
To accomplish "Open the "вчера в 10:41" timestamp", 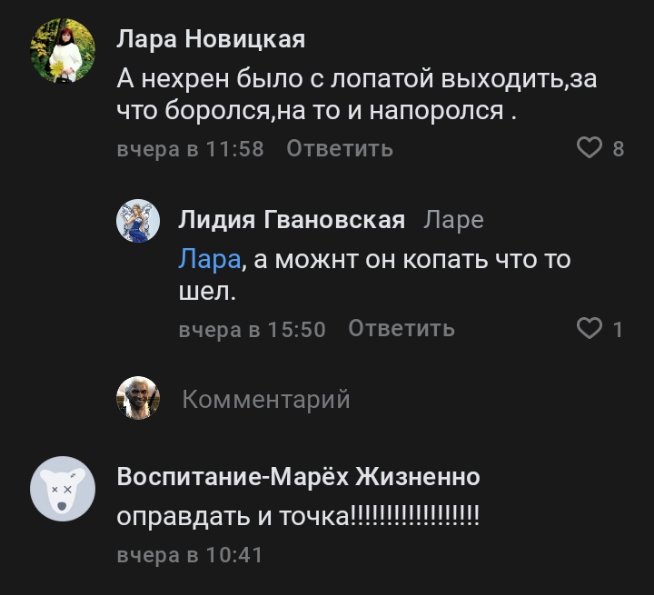I will [x=190, y=554].
